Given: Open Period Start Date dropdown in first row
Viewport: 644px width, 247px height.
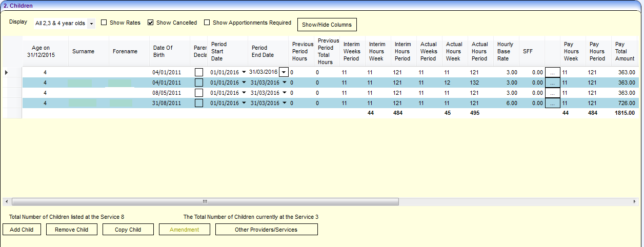Looking at the screenshot, I should 244,72.
